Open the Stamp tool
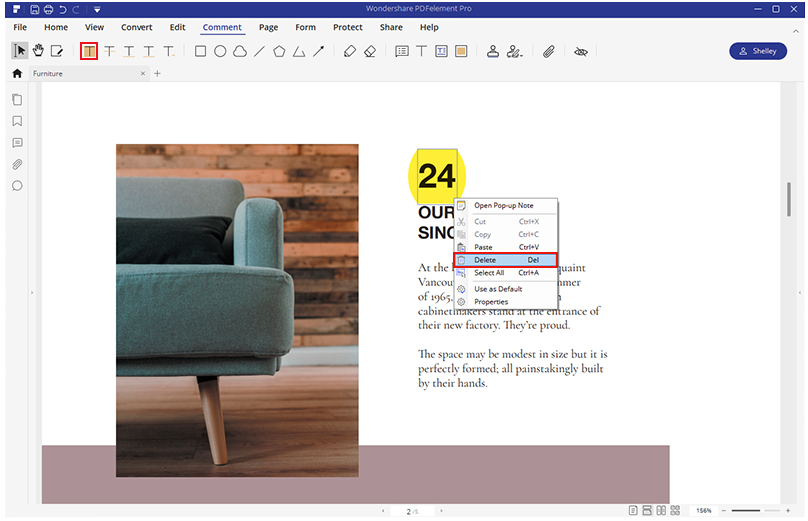The width and height of the screenshot is (808, 521). pos(493,51)
